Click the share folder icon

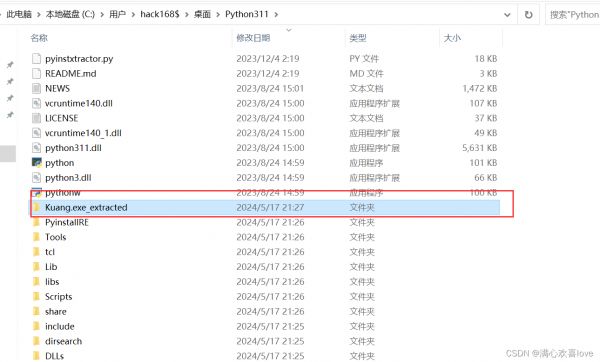36,311
